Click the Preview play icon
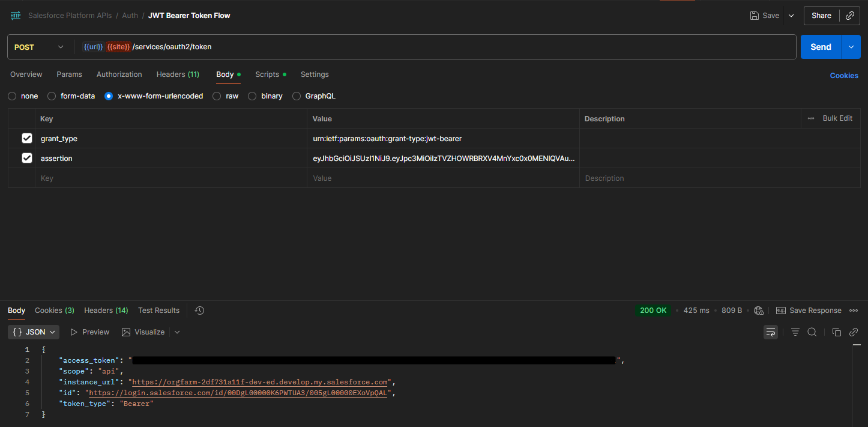This screenshot has width=868, height=427. 74,332
